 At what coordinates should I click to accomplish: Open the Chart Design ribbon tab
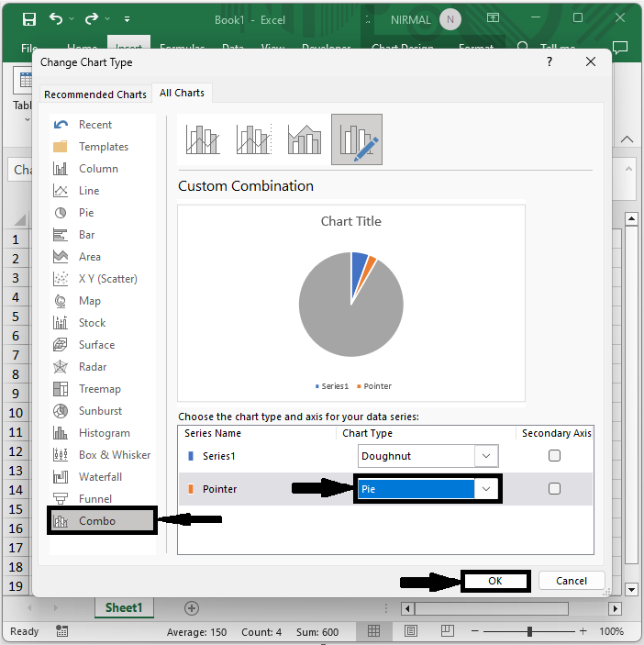click(x=402, y=48)
